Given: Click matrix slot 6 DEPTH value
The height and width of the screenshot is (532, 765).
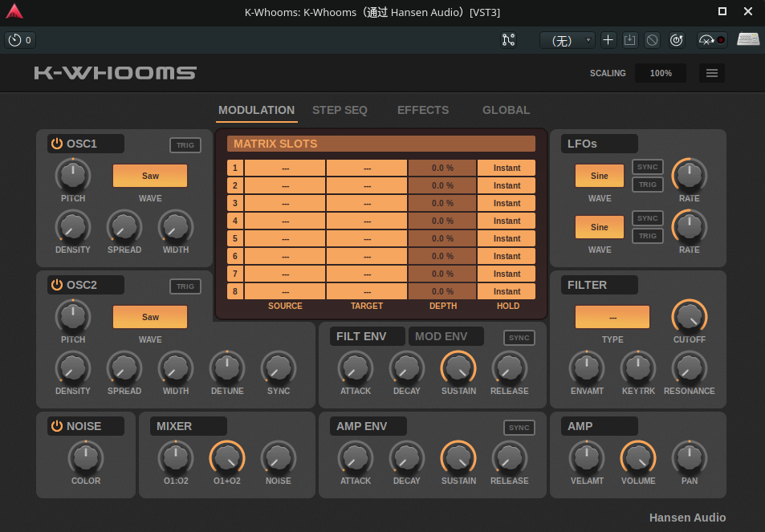Looking at the screenshot, I should tap(442, 257).
